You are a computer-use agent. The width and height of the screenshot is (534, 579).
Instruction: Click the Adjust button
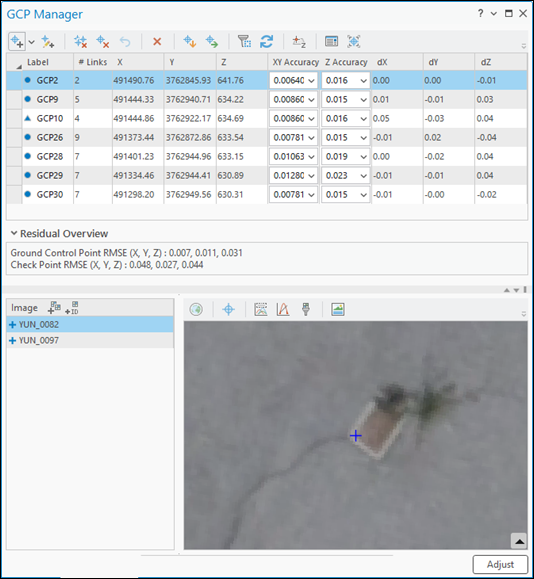500,564
